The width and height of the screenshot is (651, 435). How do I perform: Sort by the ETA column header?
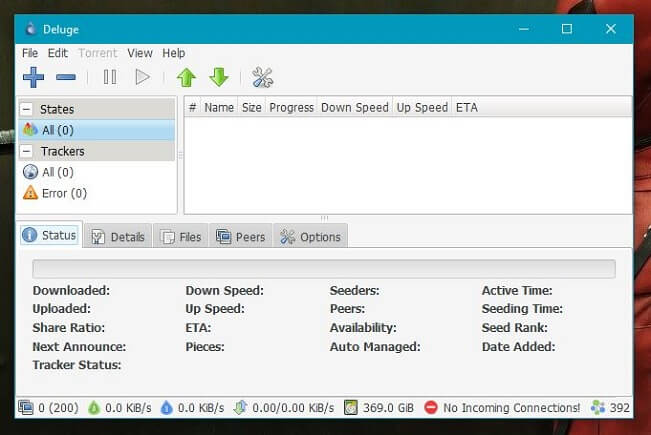click(467, 108)
